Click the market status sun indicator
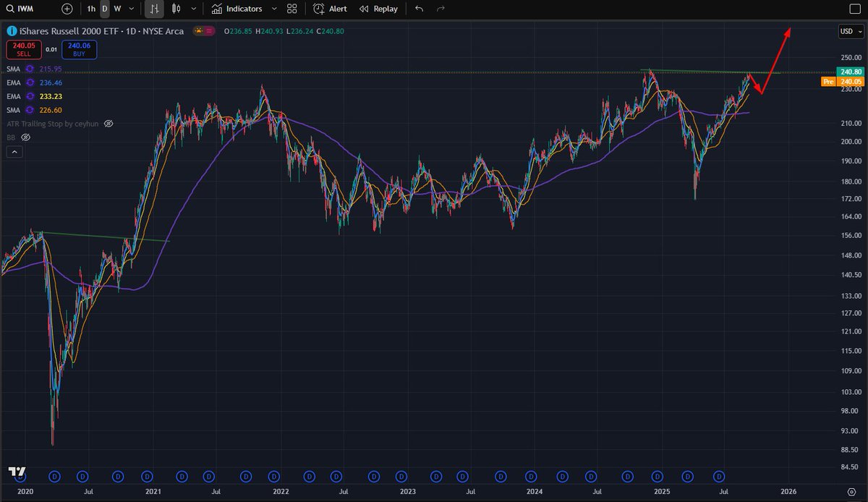868x502 pixels. [197, 31]
